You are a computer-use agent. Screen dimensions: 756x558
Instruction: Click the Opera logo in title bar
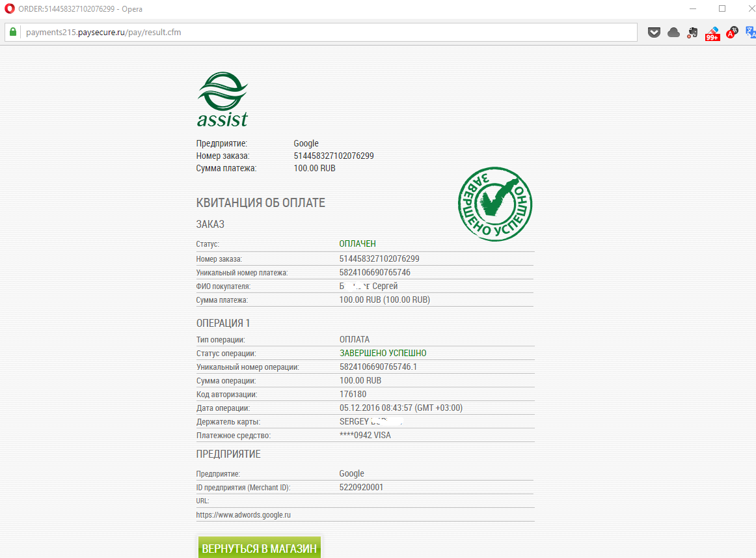pos(9,8)
